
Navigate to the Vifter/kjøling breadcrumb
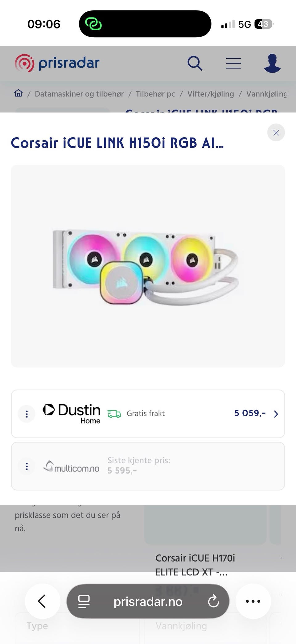(211, 94)
